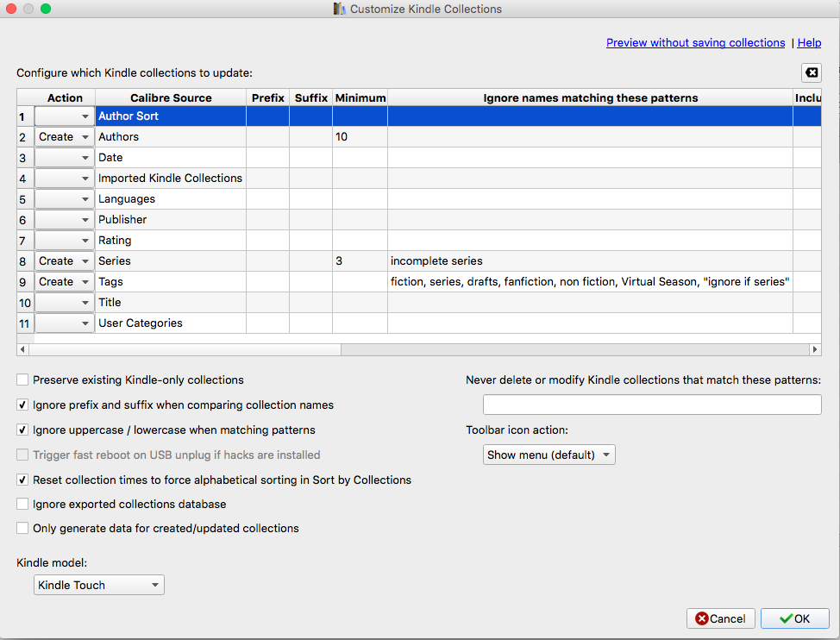This screenshot has height=640, width=840.
Task: Click the right scroll arrow of table
Action: click(x=815, y=349)
